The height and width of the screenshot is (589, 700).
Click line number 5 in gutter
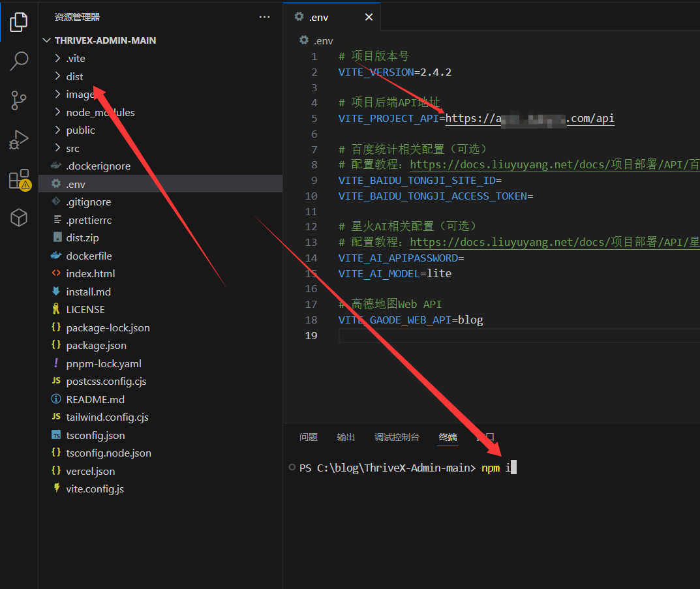pos(314,118)
